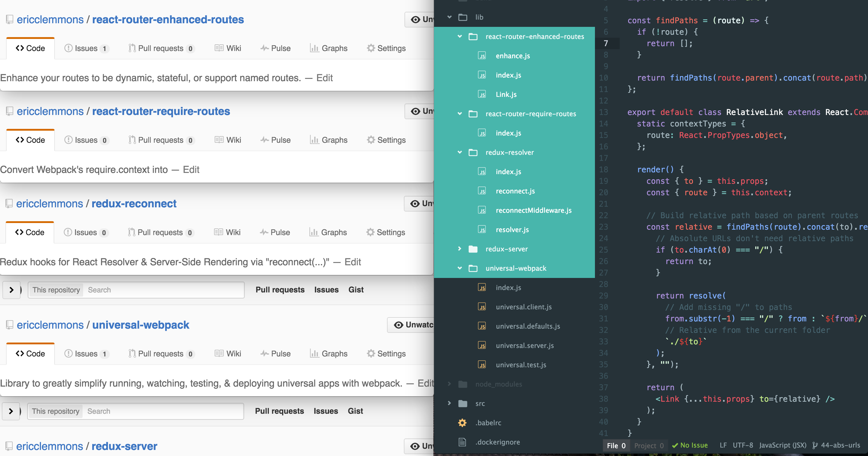Click the No Issue checkmark in status bar
868x456 pixels.
point(675,445)
